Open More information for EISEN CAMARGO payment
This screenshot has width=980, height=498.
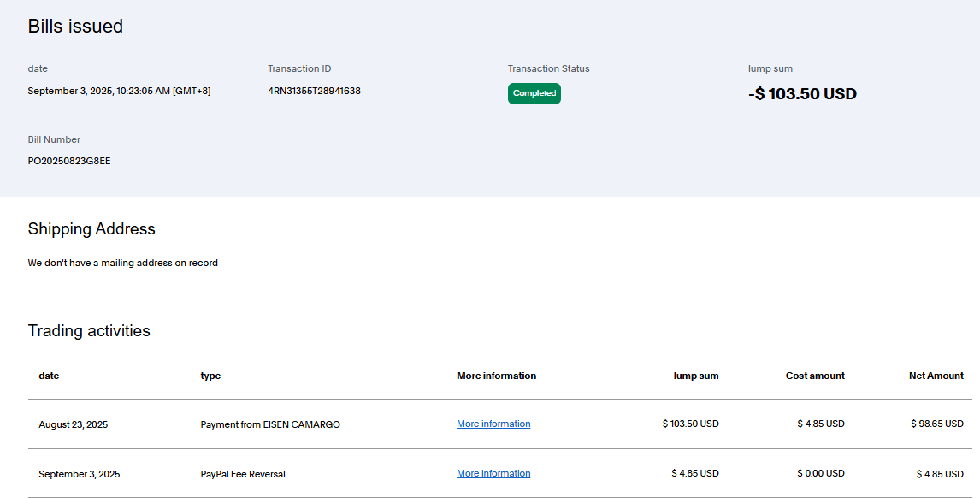point(493,424)
